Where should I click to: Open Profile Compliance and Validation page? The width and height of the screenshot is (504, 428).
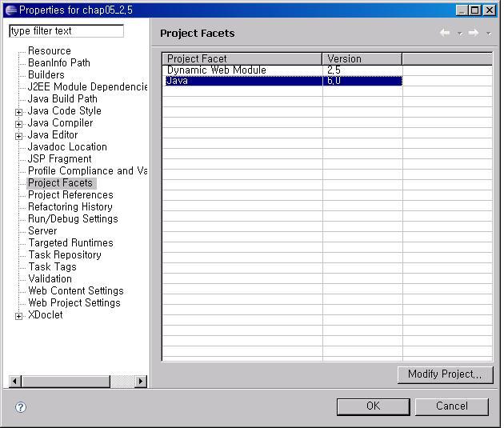coord(88,170)
